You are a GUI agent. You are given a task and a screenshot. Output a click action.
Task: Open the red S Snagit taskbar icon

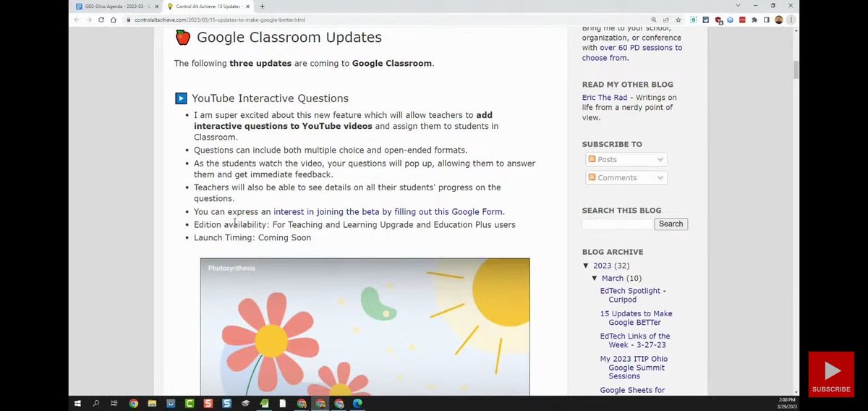click(x=208, y=403)
